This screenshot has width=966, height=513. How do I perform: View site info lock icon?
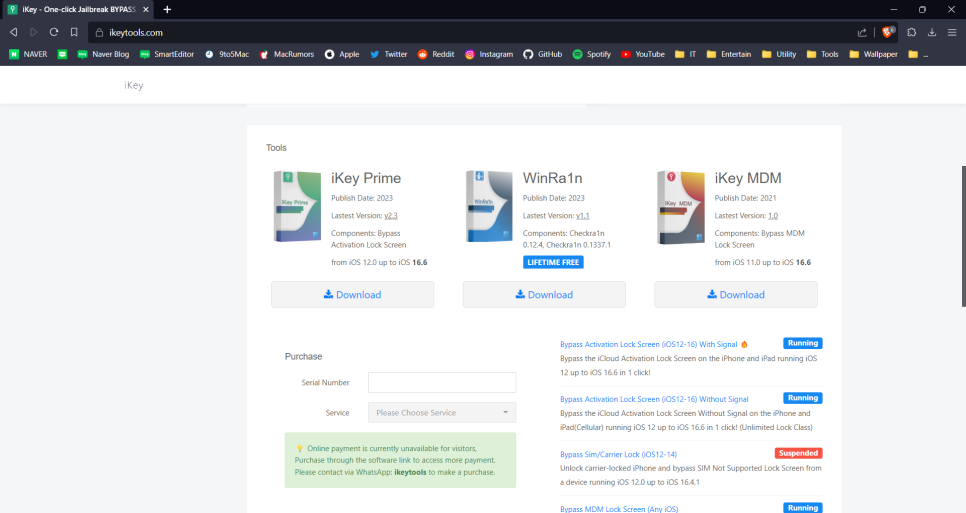pos(99,33)
